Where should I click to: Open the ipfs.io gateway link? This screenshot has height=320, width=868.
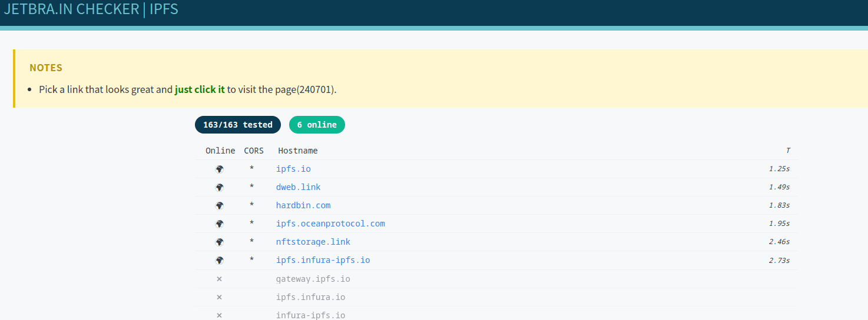tap(293, 169)
